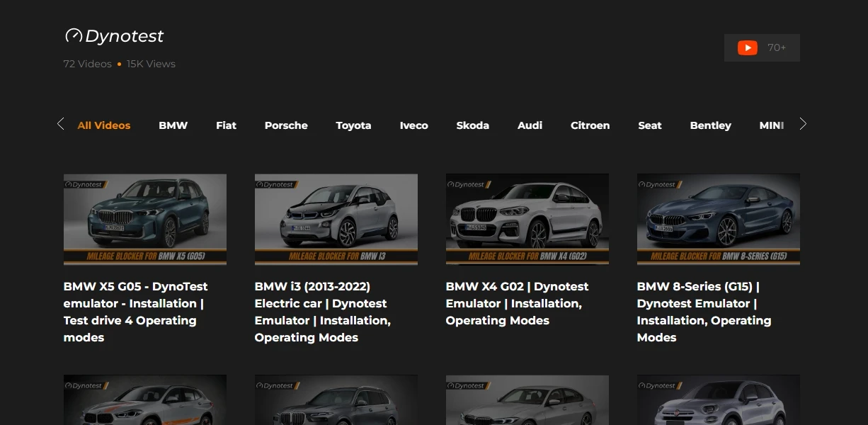Image resolution: width=868 pixels, height=425 pixels.
Task: Click the BMW i3 (2013-2022) Electric car title
Action: (323, 312)
